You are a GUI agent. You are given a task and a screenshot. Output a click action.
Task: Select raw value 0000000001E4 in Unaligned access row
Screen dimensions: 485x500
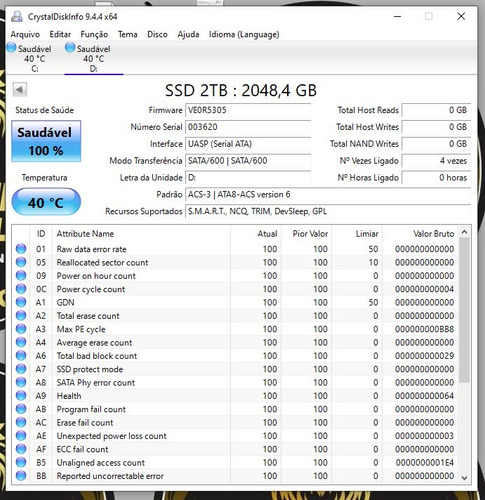(x=425, y=462)
